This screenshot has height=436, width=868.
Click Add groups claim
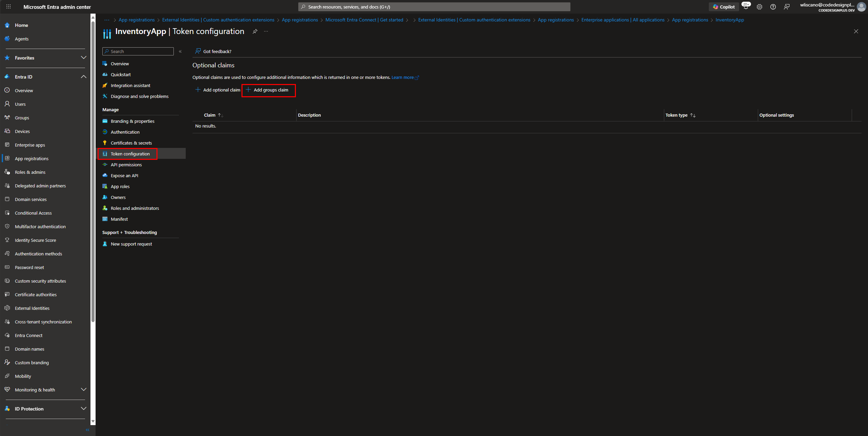267,90
